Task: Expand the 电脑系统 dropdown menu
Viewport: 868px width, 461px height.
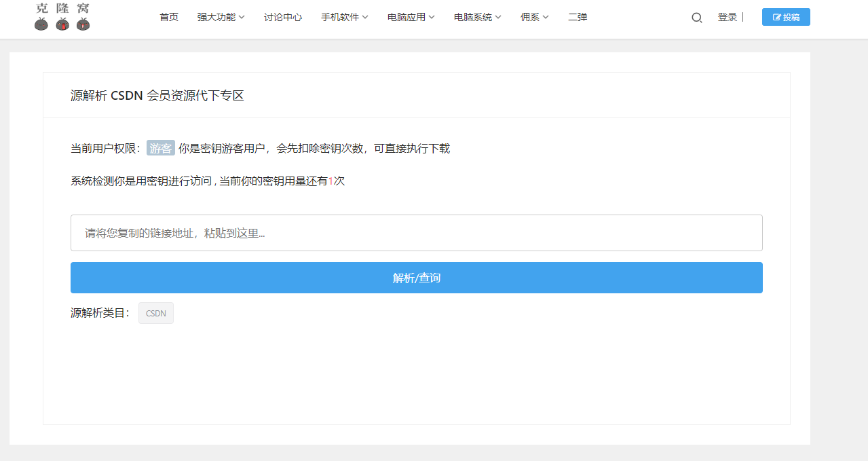Action: coord(478,17)
